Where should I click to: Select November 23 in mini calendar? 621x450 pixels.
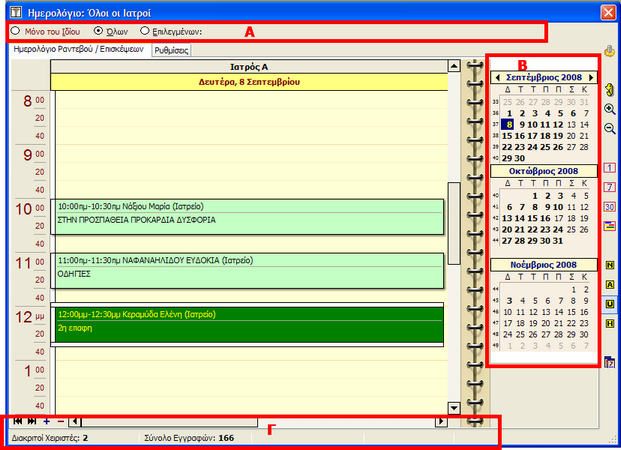(584, 323)
